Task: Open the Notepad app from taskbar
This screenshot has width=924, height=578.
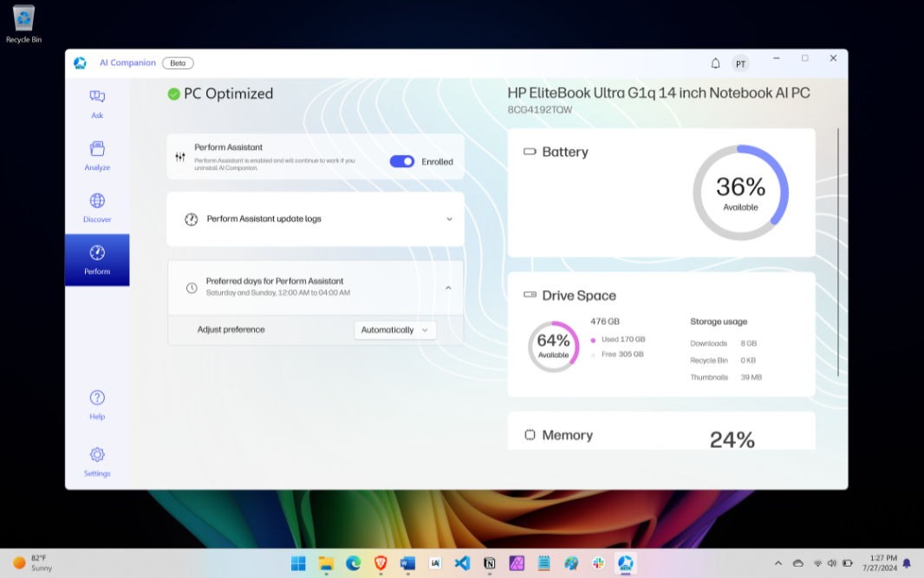Action: pyautogui.click(x=543, y=564)
